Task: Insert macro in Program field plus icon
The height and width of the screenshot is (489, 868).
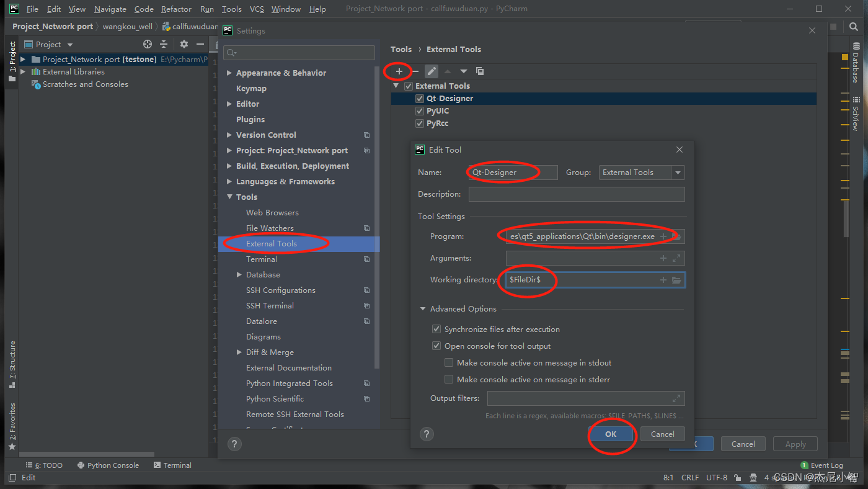Action: (x=663, y=236)
